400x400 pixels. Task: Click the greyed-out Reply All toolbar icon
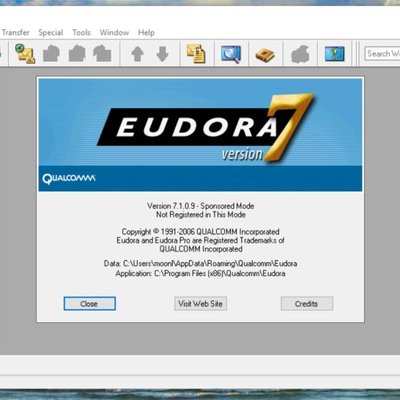pyautogui.click(x=77, y=54)
